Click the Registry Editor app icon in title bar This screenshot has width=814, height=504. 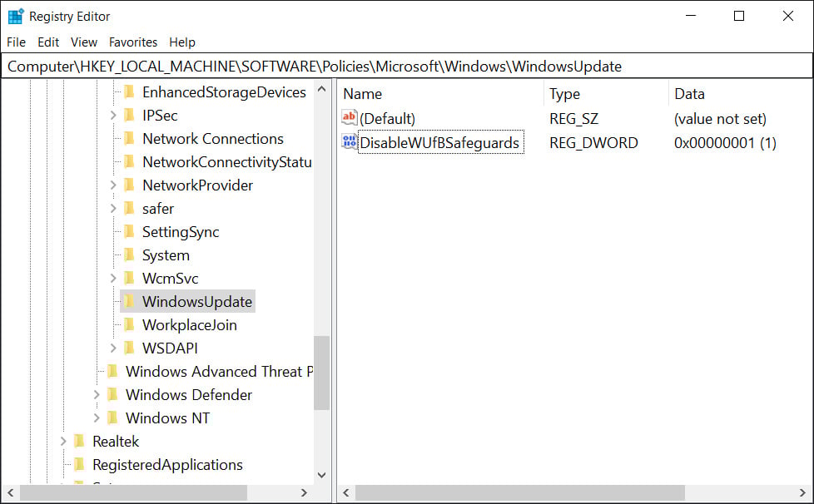pos(16,16)
